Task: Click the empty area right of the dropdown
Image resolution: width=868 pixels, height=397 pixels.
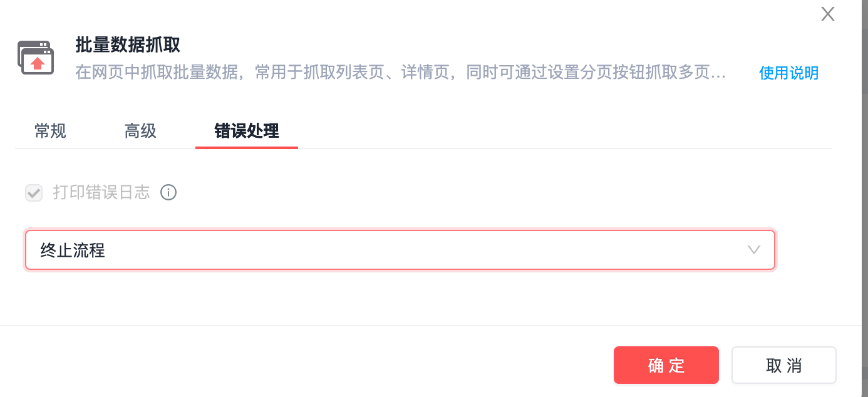Action: 814,250
